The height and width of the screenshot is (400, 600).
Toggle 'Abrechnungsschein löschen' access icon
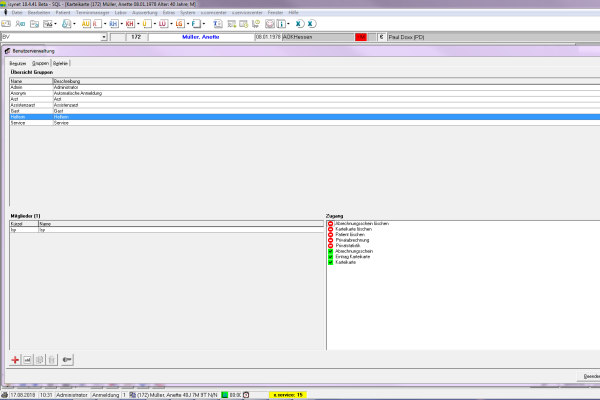[330, 224]
